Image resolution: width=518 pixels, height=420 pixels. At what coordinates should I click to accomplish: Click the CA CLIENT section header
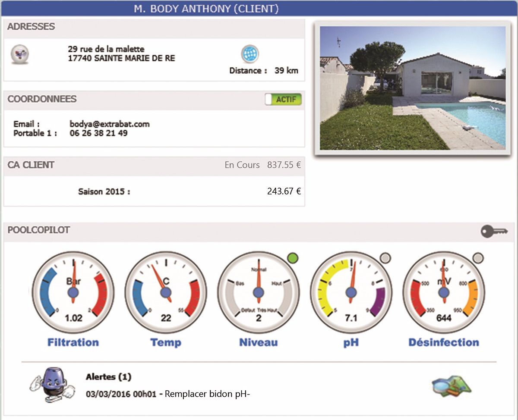tap(31, 165)
